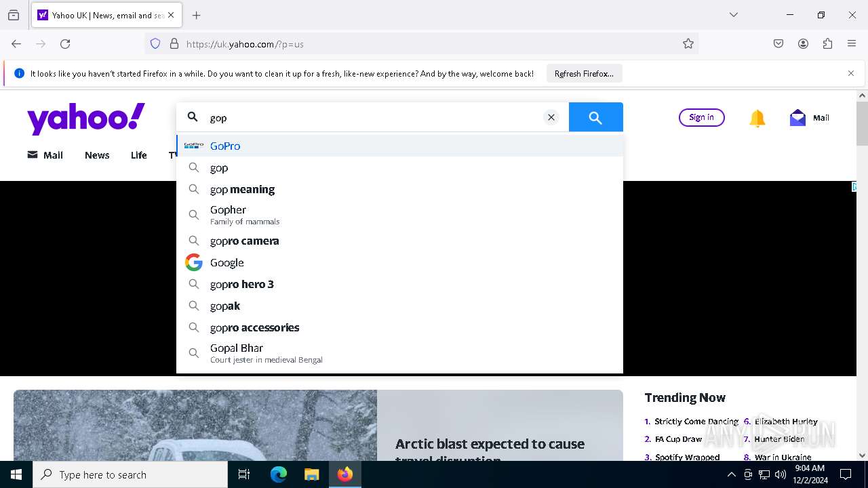Open trending Elizabeth Hurley
This screenshot has width=868, height=488.
click(786, 422)
